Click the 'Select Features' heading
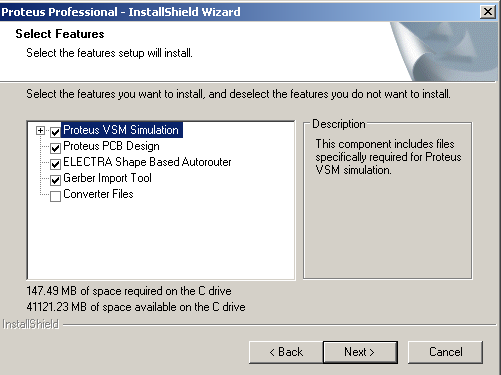This screenshot has width=501, height=375. click(60, 34)
